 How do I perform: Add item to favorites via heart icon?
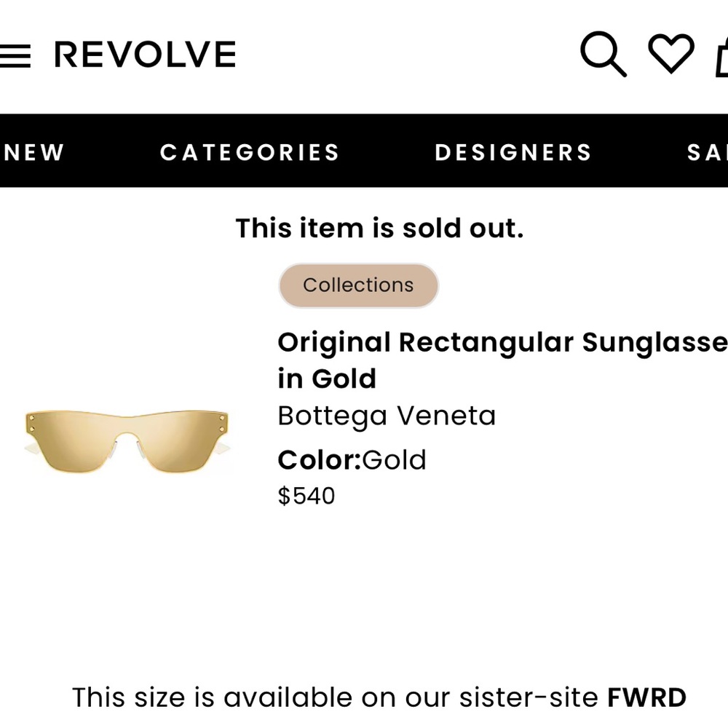point(671,55)
